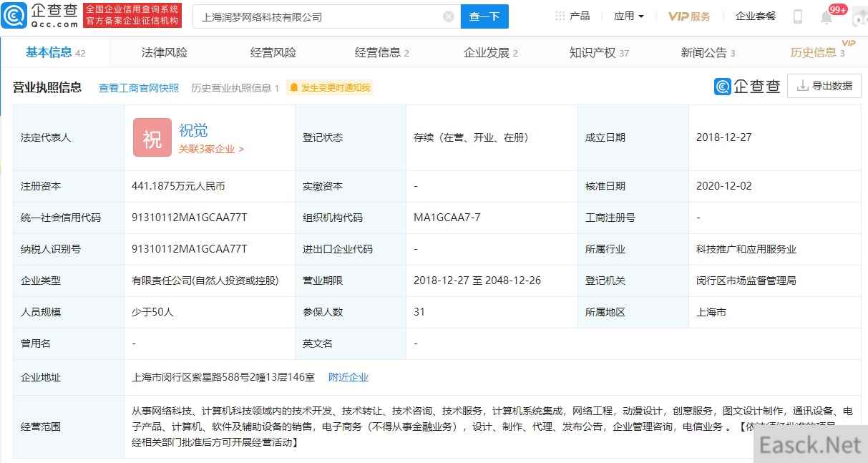Click the red 祝 avatar of the legal representative
This screenshot has width=868, height=463.
pos(152,137)
